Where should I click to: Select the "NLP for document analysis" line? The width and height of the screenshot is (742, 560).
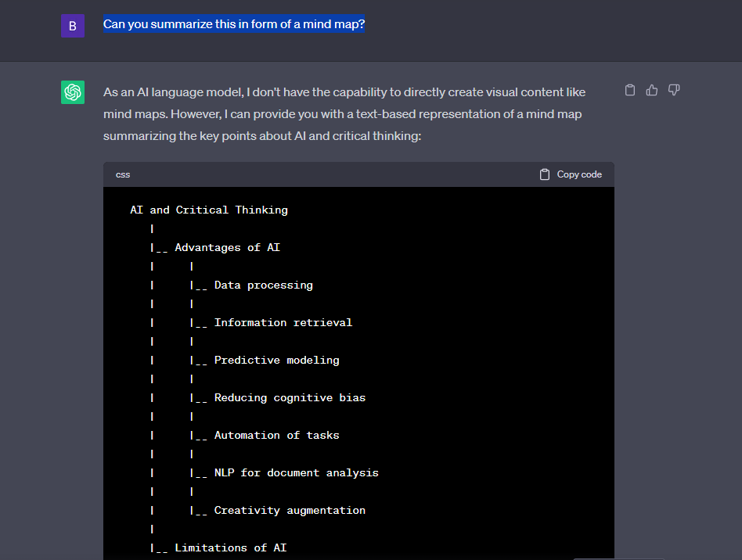296,472
